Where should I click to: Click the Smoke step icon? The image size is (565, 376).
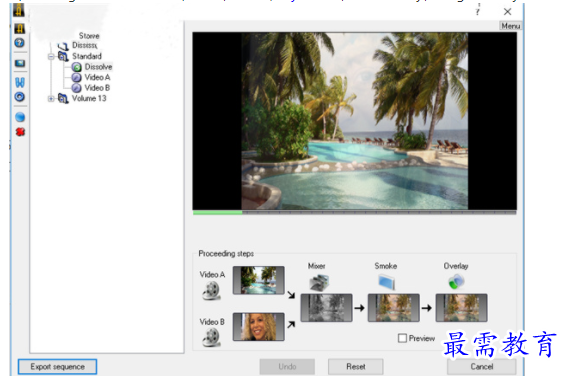[x=387, y=282]
